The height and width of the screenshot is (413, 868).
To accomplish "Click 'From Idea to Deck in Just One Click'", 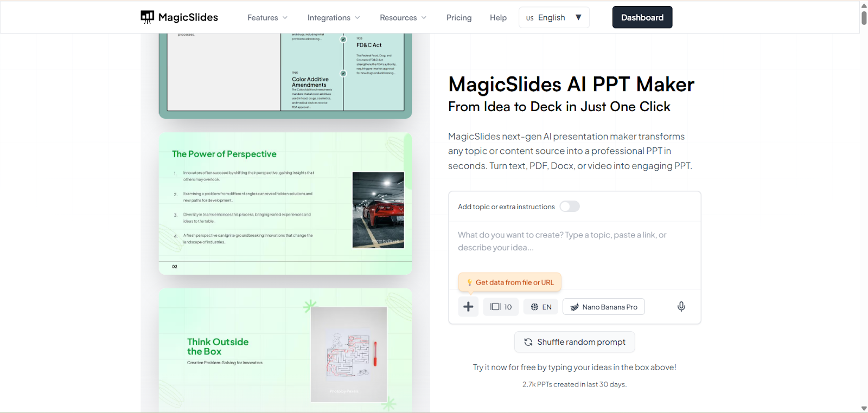I will coord(559,107).
